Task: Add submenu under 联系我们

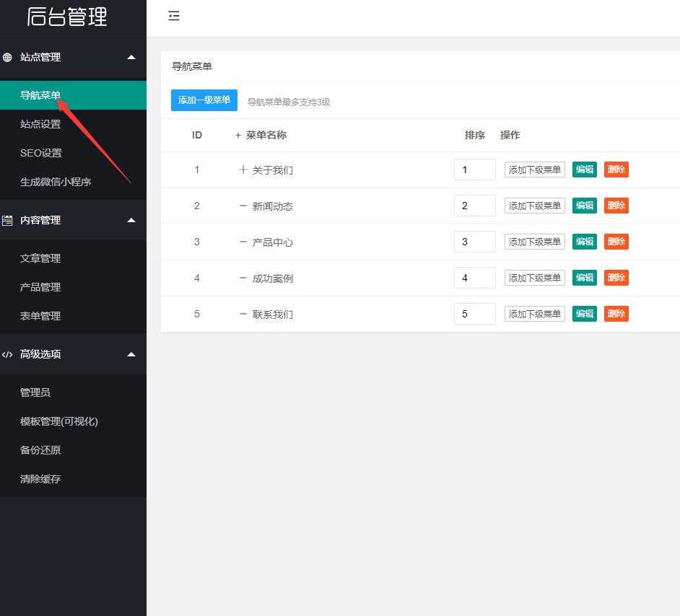Action: coord(535,314)
